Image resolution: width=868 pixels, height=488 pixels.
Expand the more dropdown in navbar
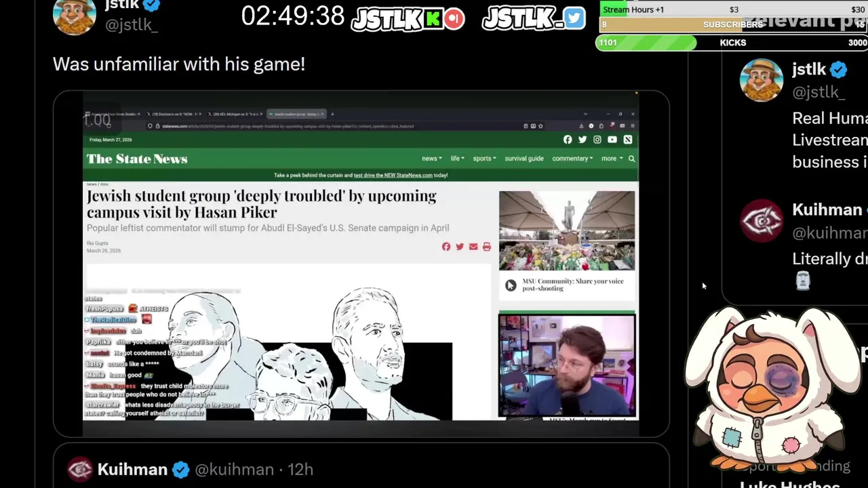point(611,159)
